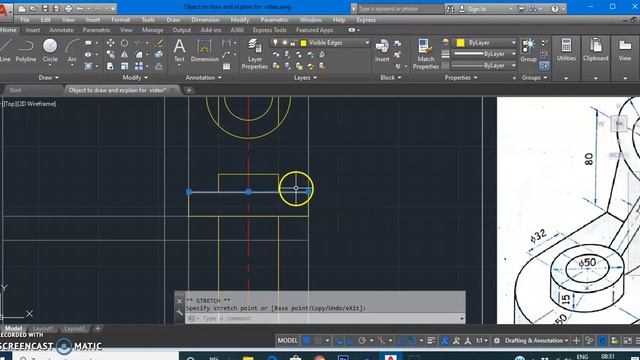Image resolution: width=640 pixels, height=360 pixels.
Task: Click the Erase tool icon
Action: tap(159, 43)
